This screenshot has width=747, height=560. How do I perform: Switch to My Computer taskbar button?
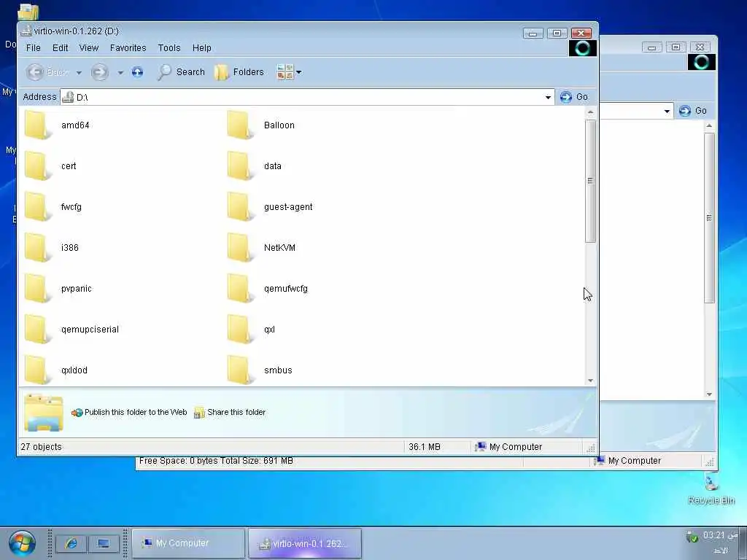(x=189, y=542)
